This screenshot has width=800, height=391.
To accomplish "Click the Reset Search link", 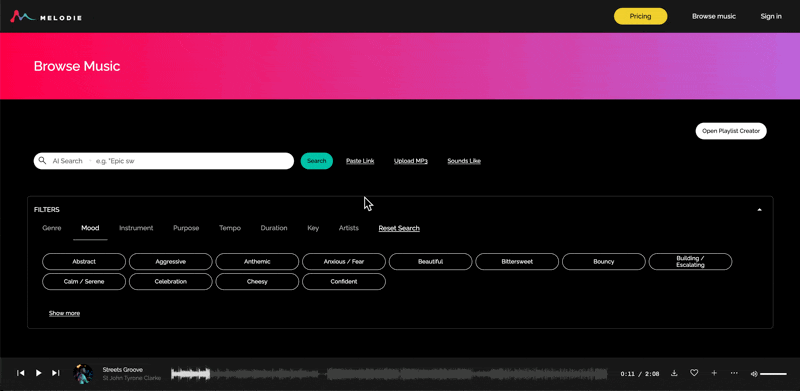I will [x=399, y=228].
